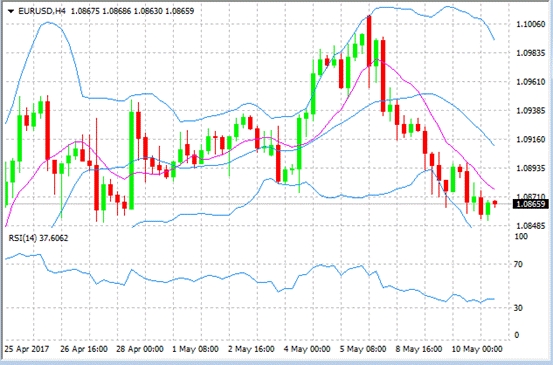Select price scale value 1.10060
This screenshot has height=365, width=553.
[530, 24]
